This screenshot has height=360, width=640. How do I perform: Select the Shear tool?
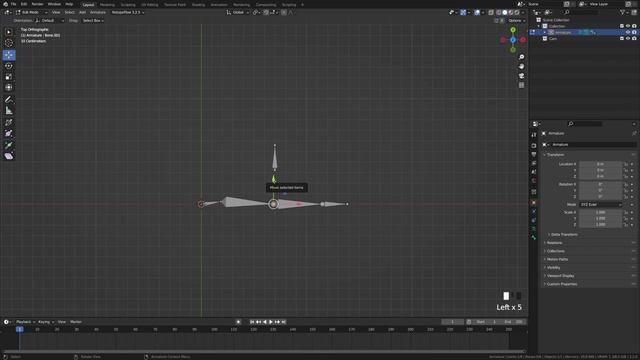[x=9, y=156]
